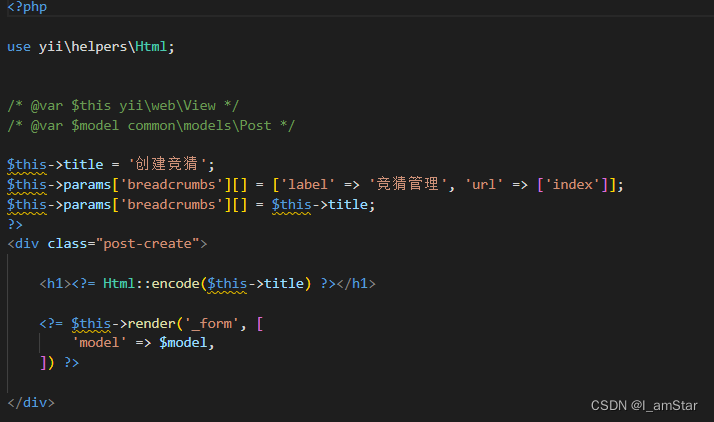Click the comment mentioning yii\web\View

(123, 106)
